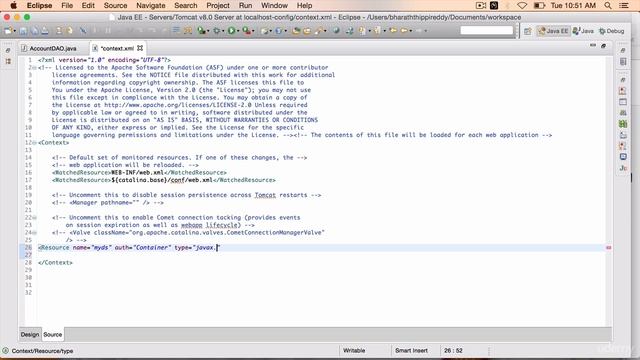Collapse the Valve comment fold on line 24
This screenshot has width=640, height=360.
34,233
